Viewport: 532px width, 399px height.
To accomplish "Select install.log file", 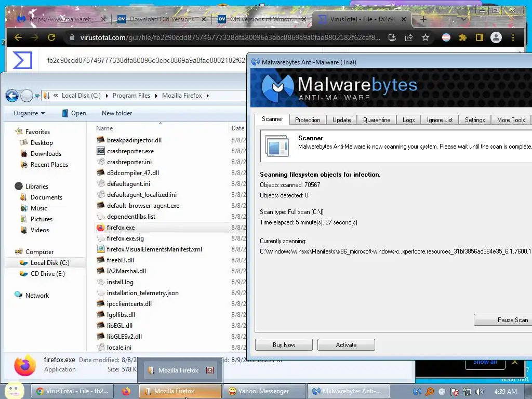I will click(120, 282).
